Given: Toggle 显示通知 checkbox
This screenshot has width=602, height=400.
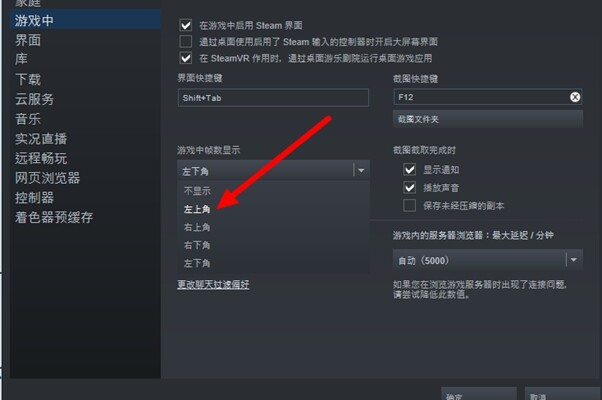Looking at the screenshot, I should pyautogui.click(x=410, y=169).
